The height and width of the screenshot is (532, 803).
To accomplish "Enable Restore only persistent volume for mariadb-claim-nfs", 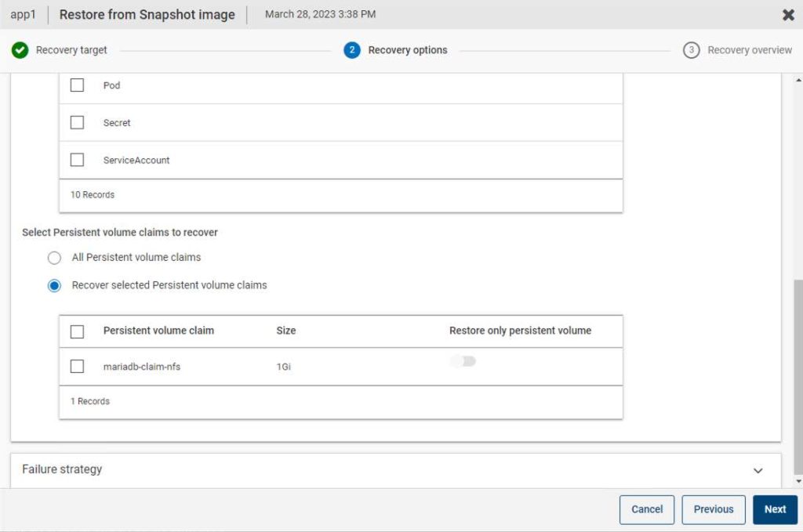I will point(462,360).
